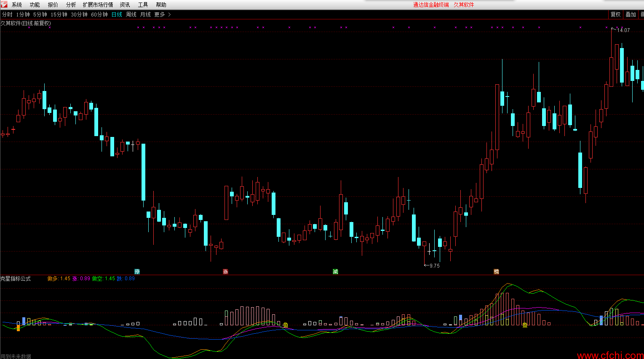The image size is (644, 359).
Task: Switch to the 月线 monthly period
Action: pos(145,14)
